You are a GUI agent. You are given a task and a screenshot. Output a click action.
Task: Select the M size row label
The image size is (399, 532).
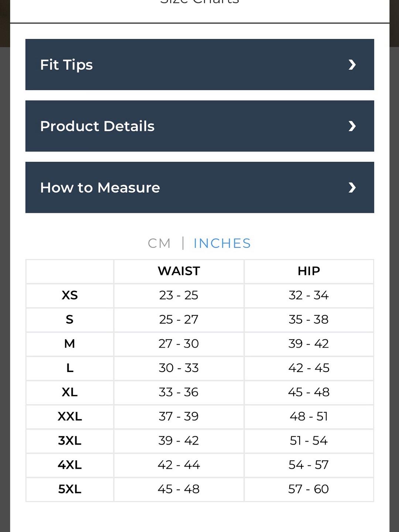click(70, 344)
